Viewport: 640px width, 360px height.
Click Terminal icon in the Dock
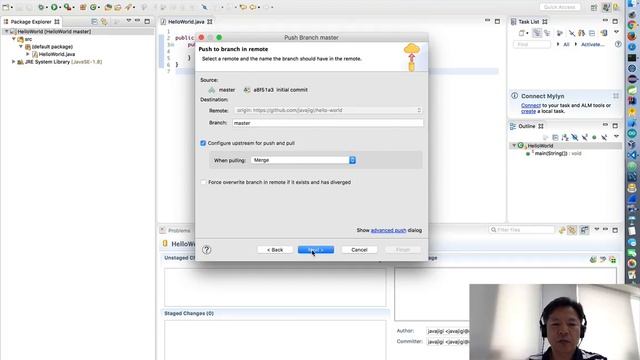[632, 57]
